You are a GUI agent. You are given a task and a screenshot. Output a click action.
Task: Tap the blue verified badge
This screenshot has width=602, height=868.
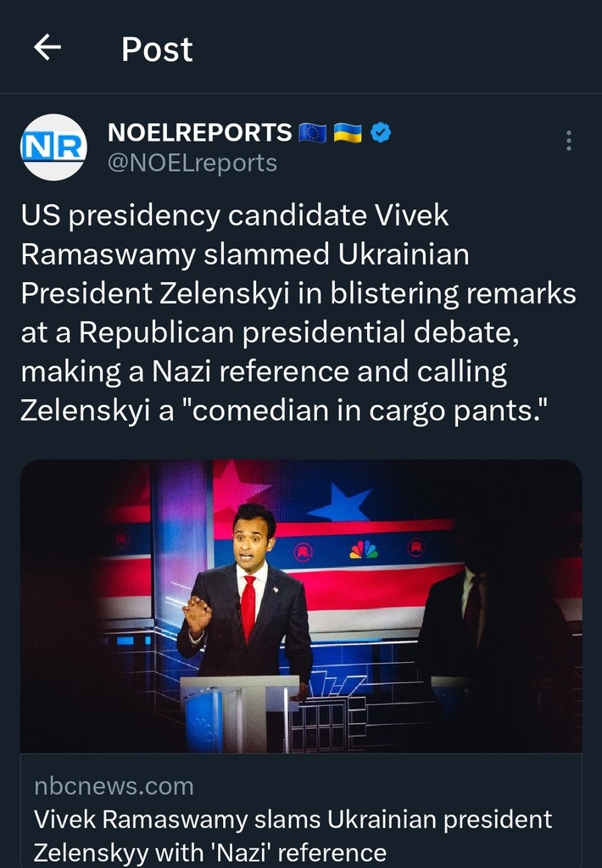tap(382, 132)
